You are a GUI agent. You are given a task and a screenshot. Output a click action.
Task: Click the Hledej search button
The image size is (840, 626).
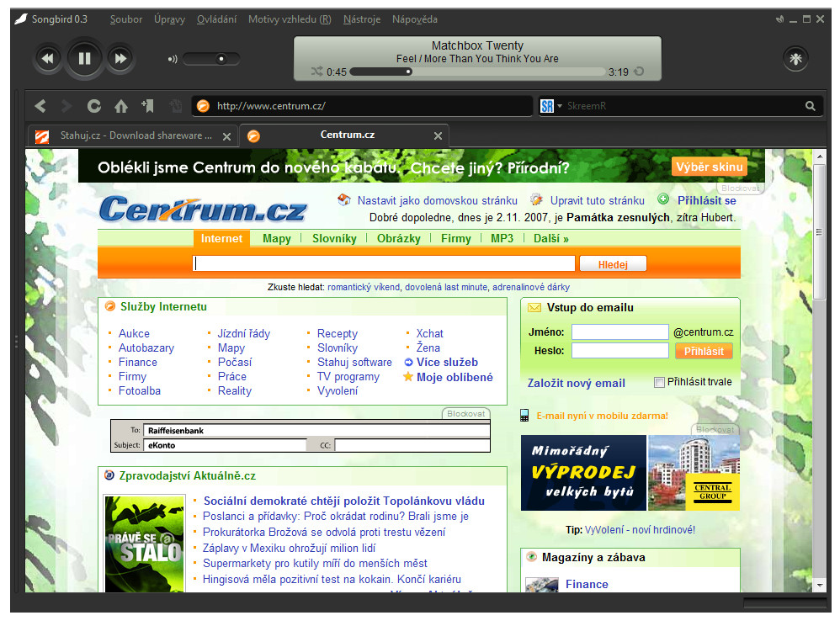point(613,264)
